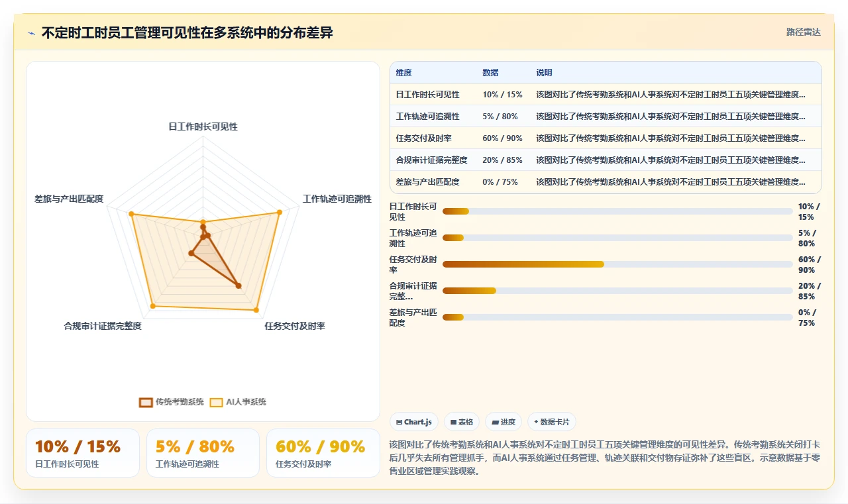Image resolution: width=848 pixels, height=504 pixels.
Task: Click the traditional system point on 任务交付及时率 axis
Action: [239, 286]
